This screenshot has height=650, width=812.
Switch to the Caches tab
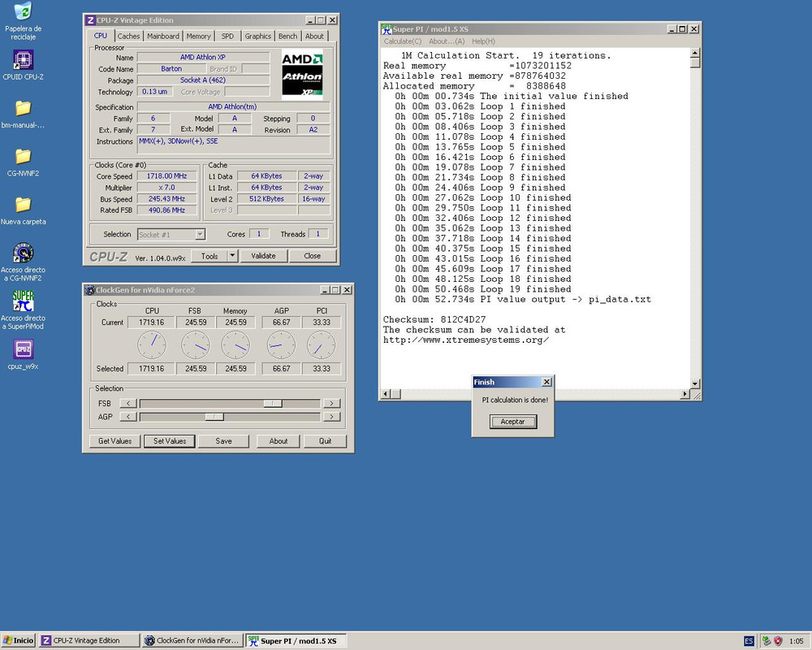[x=128, y=37]
